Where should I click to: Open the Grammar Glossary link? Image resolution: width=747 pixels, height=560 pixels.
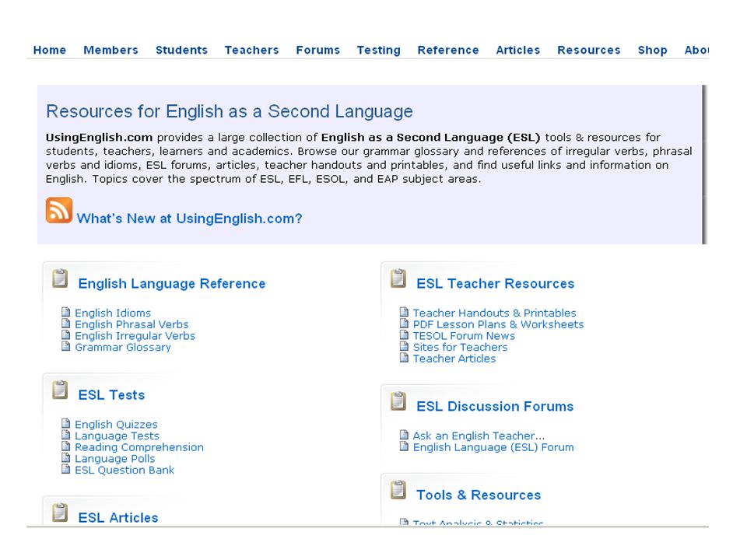(123, 347)
